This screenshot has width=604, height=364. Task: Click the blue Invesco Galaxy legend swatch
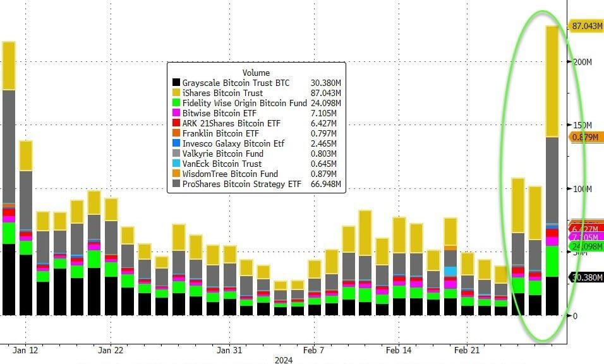click(176, 143)
